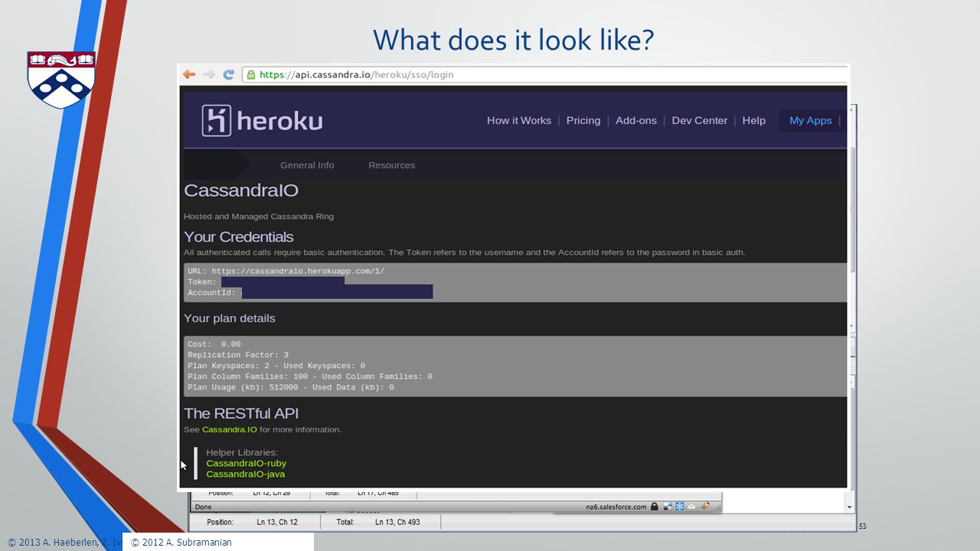Click the Heroku logo
This screenshot has height=551, width=980.
point(262,121)
